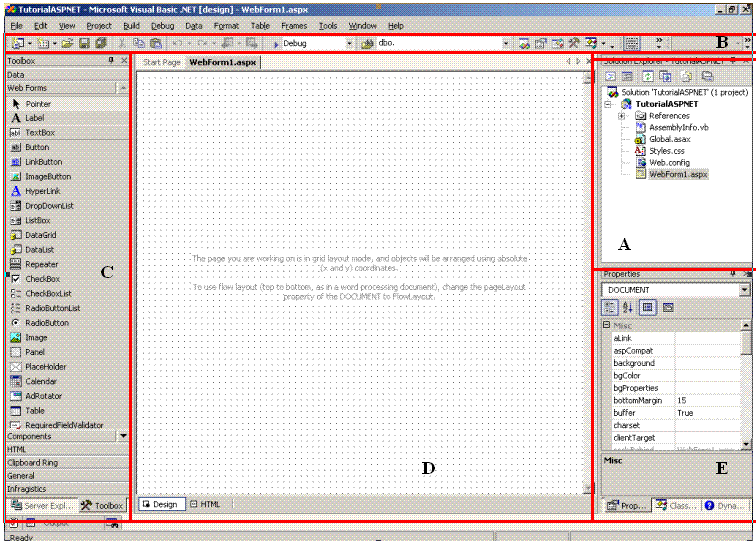This screenshot has height=541, width=756.
Task: Click the Copy Project icon in Solution Explorer
Action: [665, 76]
